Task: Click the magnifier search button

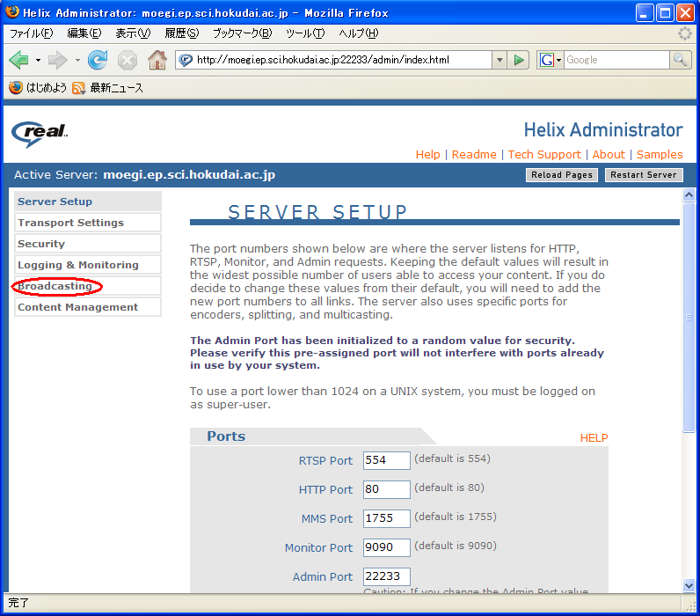Action: coord(680,60)
